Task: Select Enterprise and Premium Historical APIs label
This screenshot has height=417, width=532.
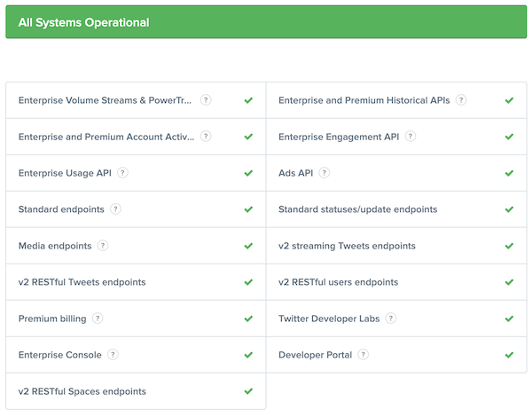Action: click(x=364, y=100)
